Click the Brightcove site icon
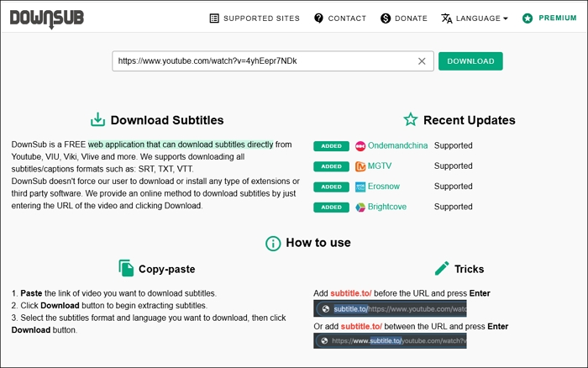The image size is (588, 368). pos(360,207)
